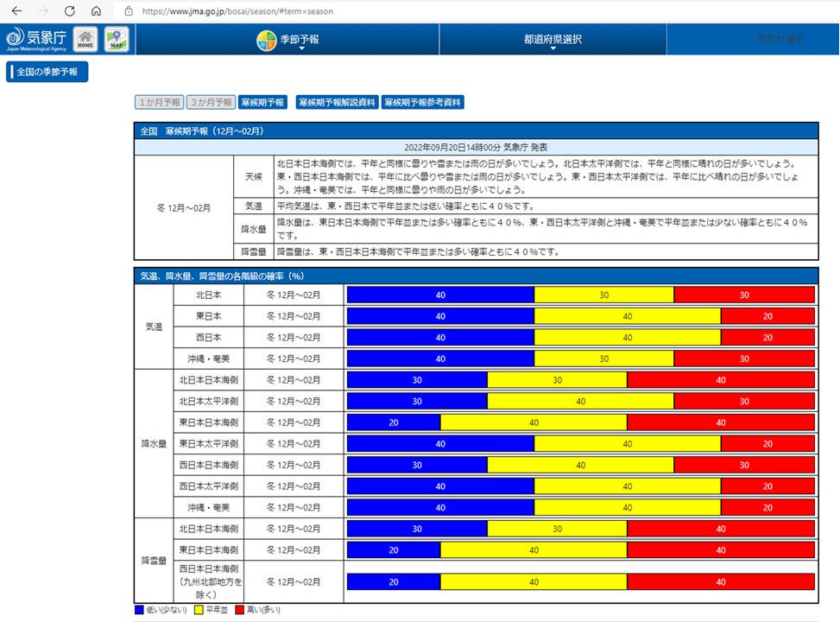The image size is (840, 622).
Task: Open 寒候期予報解説資料 link
Action: click(x=337, y=102)
